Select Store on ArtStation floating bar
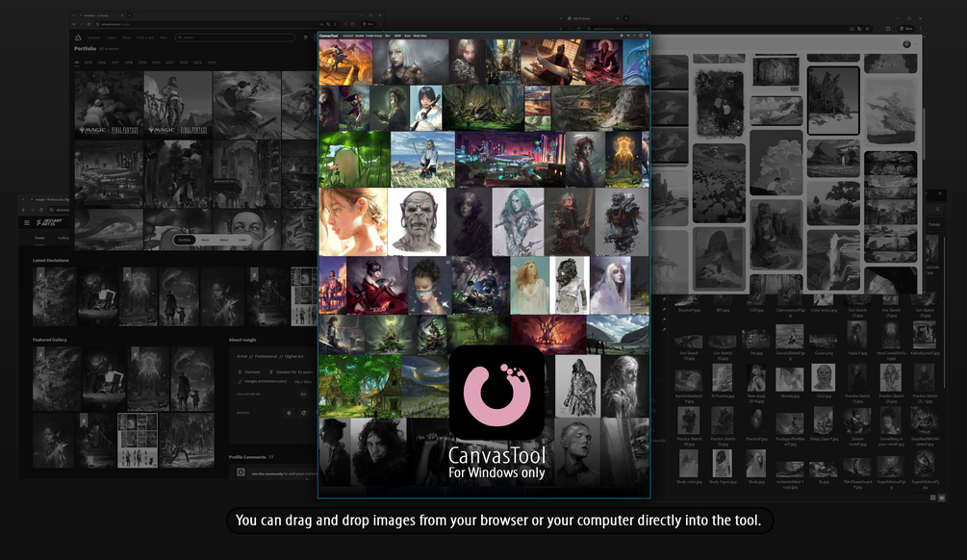Viewport: 967px width, 560px height. (x=205, y=240)
